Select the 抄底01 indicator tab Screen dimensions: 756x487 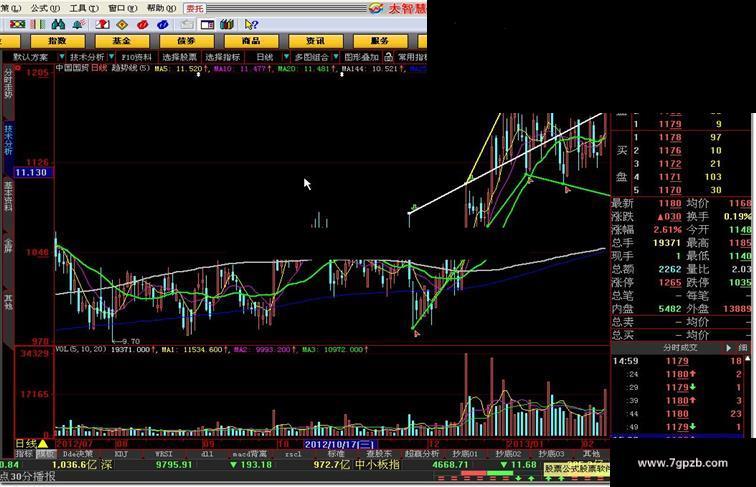(465, 454)
